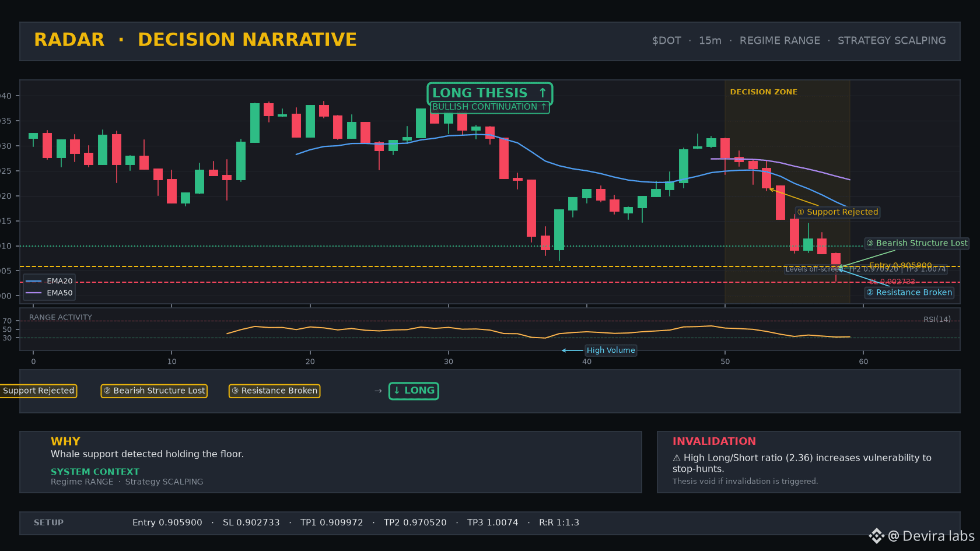Click the SETUP label in the bottom bar
The height and width of the screenshot is (551, 980).
pyautogui.click(x=48, y=523)
